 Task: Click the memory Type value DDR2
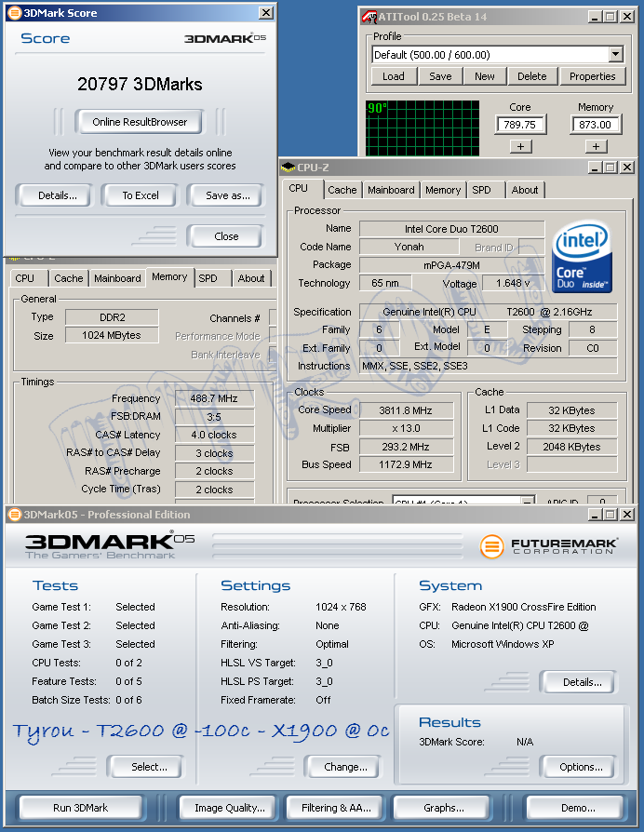[112, 317]
